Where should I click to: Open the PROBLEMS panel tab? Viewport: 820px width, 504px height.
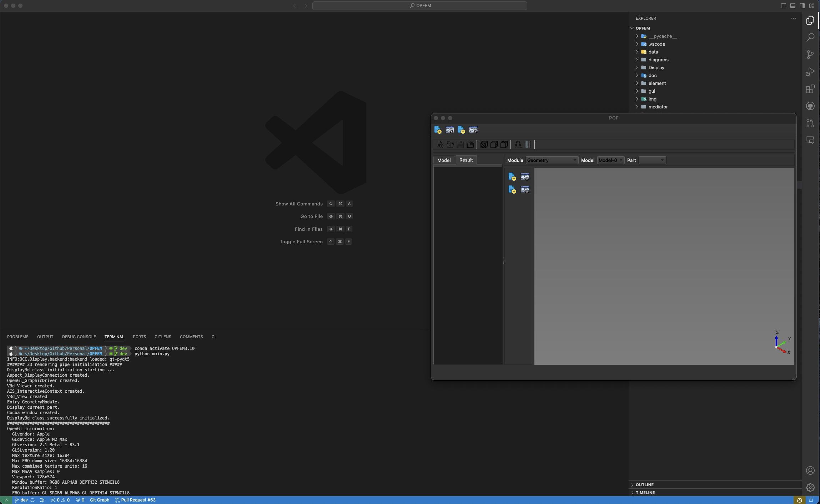tap(18, 337)
